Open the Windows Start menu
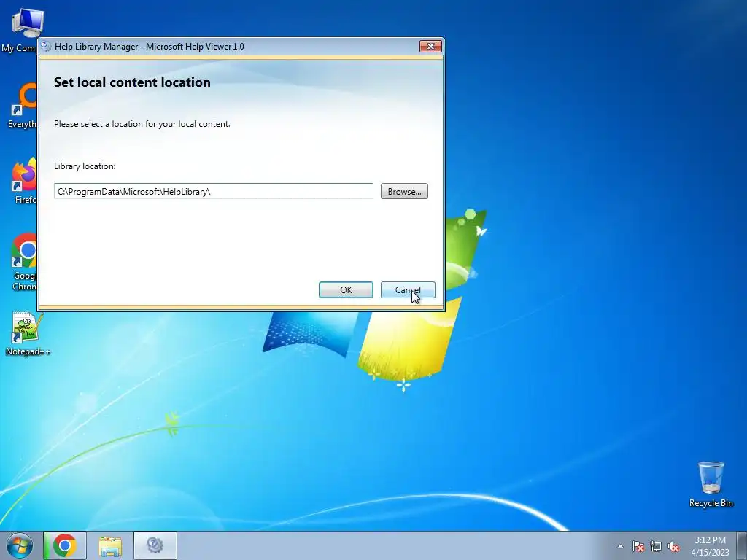747x560 pixels. pyautogui.click(x=20, y=545)
